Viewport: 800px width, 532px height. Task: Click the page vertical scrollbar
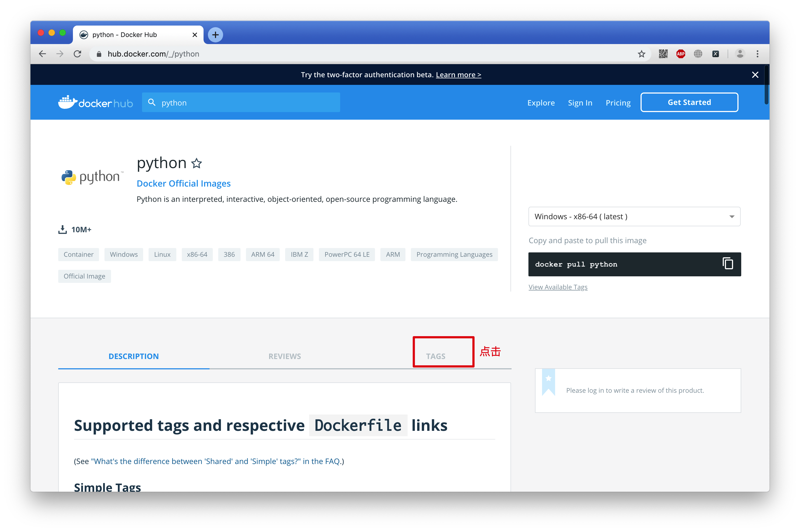click(x=766, y=85)
